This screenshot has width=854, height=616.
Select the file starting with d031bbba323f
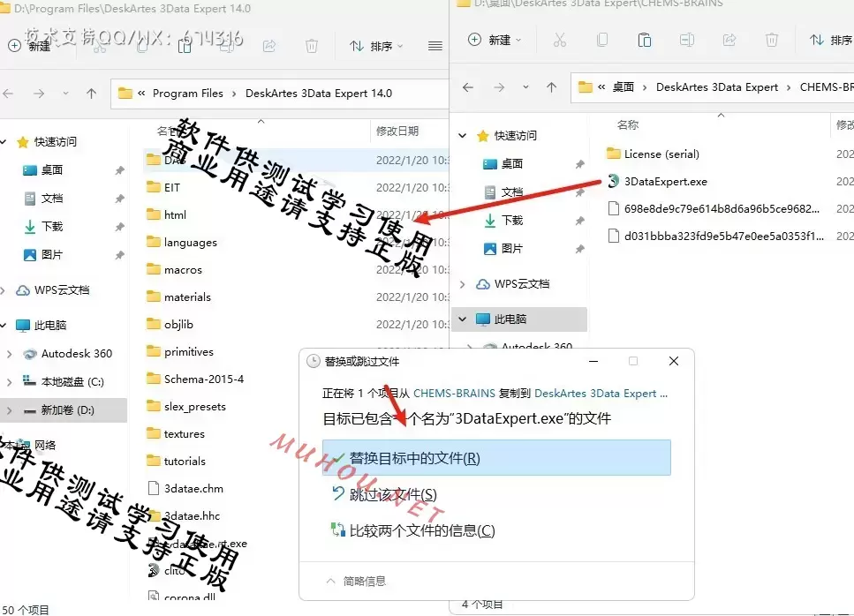[x=724, y=236]
